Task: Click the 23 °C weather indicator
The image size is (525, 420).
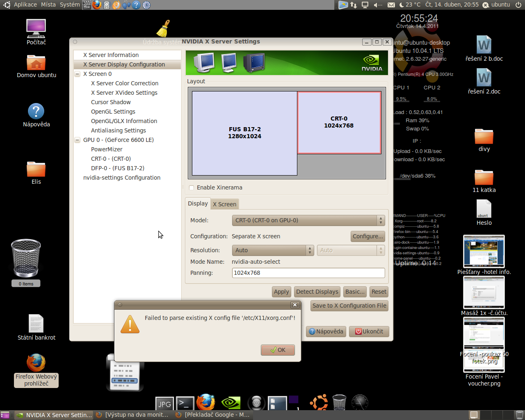Action: point(410,5)
